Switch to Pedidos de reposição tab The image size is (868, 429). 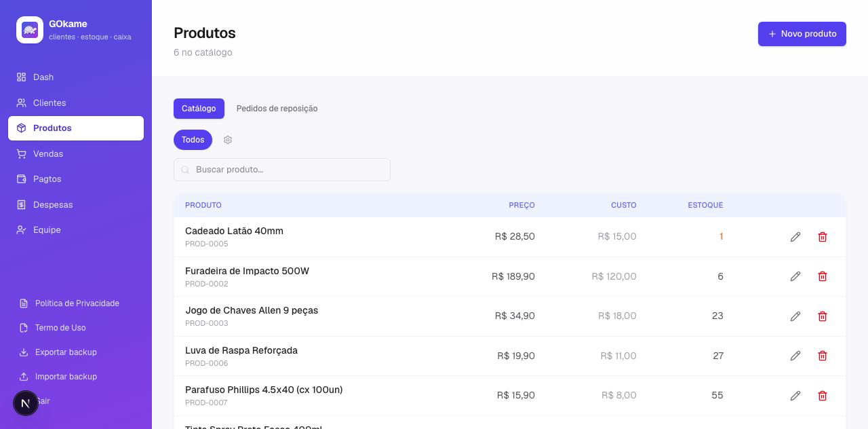point(277,109)
